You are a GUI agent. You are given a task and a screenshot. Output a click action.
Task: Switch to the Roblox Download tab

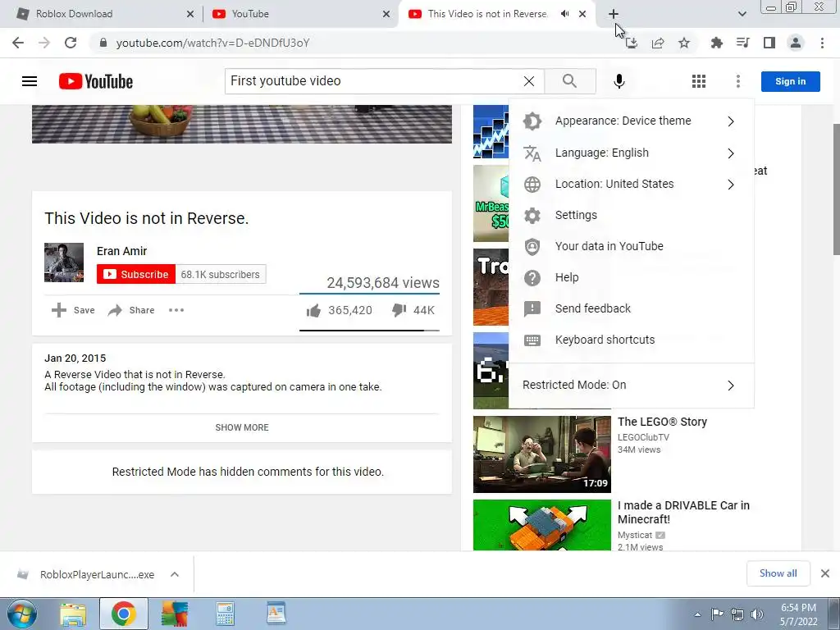[102, 14]
